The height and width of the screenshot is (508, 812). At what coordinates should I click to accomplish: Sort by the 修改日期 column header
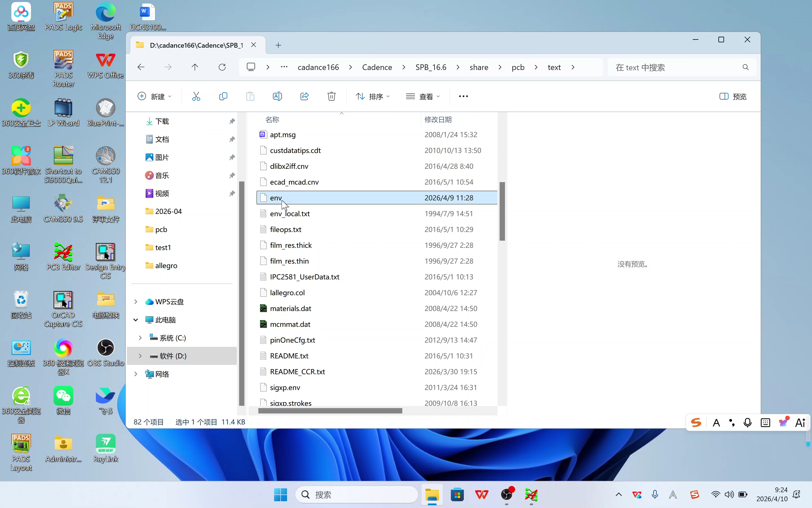(x=459, y=119)
